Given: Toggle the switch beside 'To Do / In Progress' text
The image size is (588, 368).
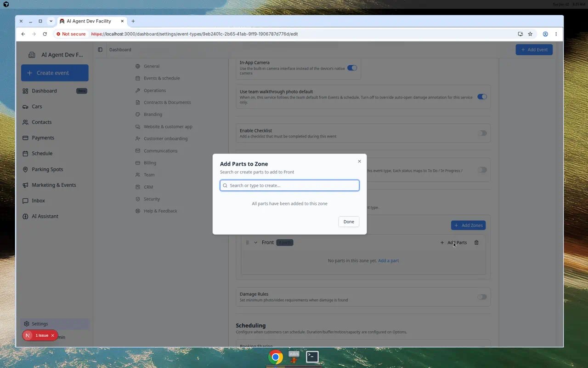Looking at the screenshot, I should tap(482, 170).
